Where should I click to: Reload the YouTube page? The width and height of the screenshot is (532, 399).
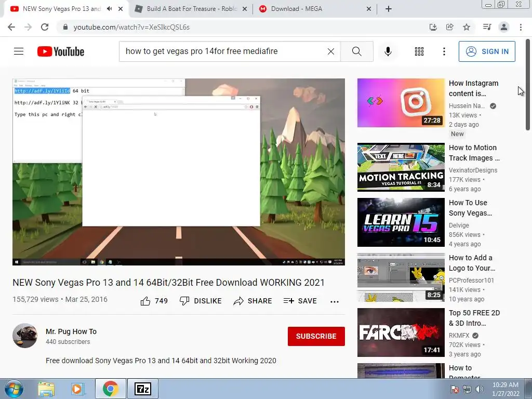tap(45, 27)
